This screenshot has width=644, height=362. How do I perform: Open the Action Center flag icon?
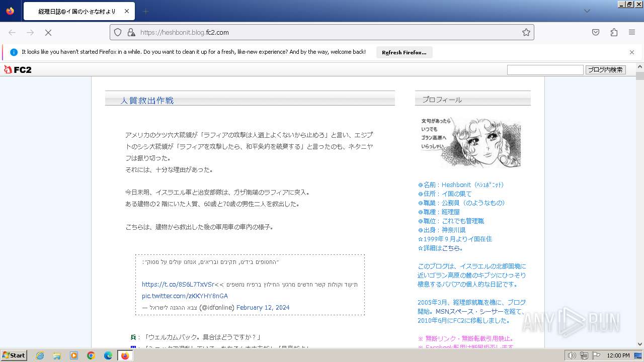596,355
